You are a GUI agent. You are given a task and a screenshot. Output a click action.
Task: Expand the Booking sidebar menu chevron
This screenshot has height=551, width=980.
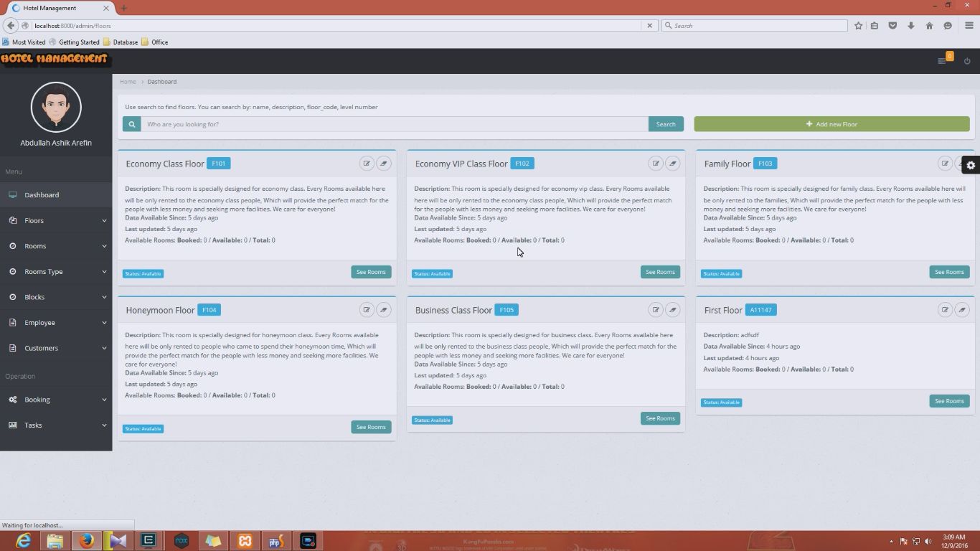(x=104, y=400)
